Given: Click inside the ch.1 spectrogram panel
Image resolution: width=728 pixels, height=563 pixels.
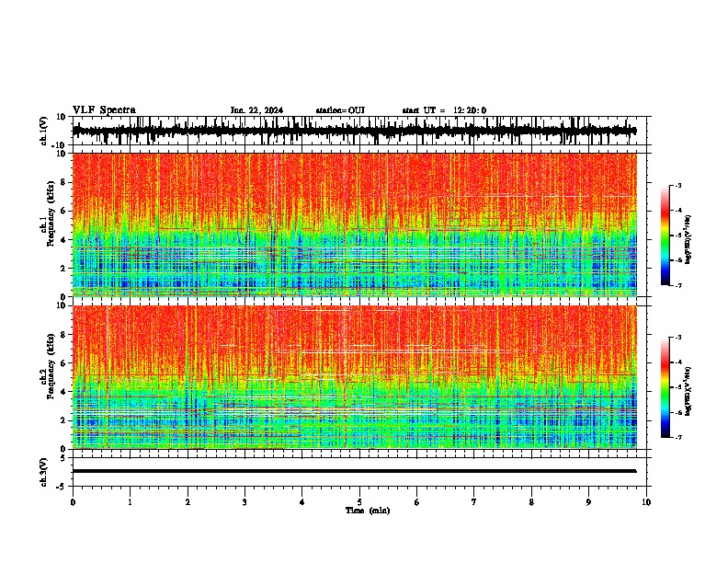Looking at the screenshot, I should coord(354,224).
